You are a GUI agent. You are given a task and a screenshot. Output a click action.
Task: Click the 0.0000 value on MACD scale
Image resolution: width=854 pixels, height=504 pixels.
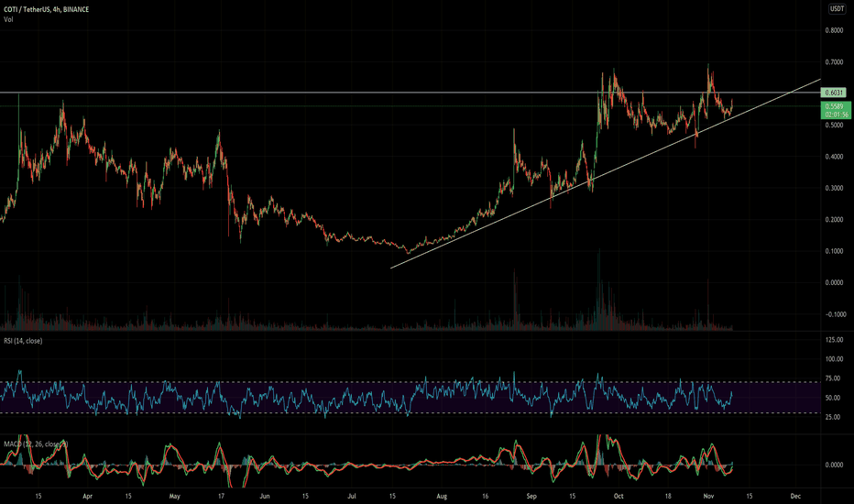834,465
